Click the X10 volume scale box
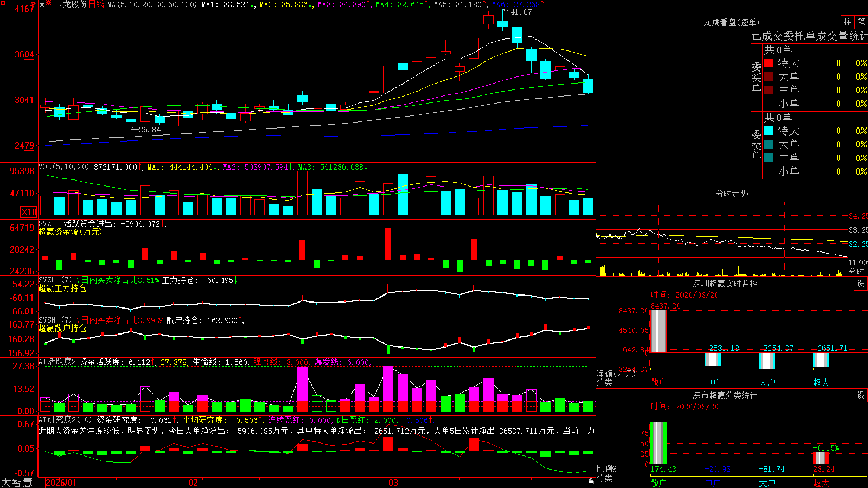 pyautogui.click(x=29, y=212)
